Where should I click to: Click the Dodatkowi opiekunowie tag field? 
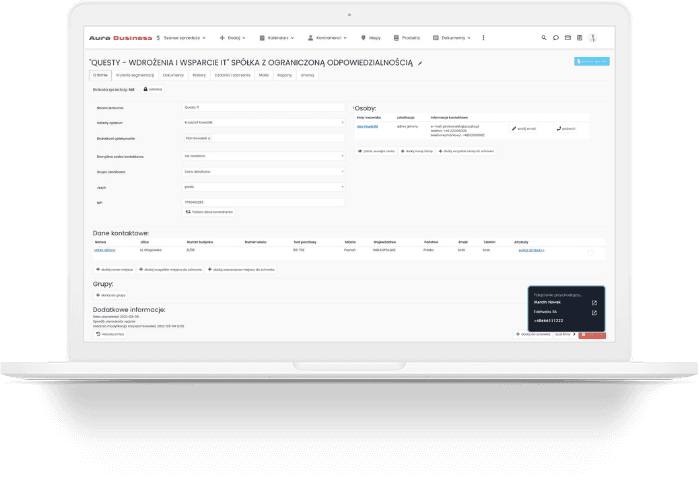tap(264, 139)
